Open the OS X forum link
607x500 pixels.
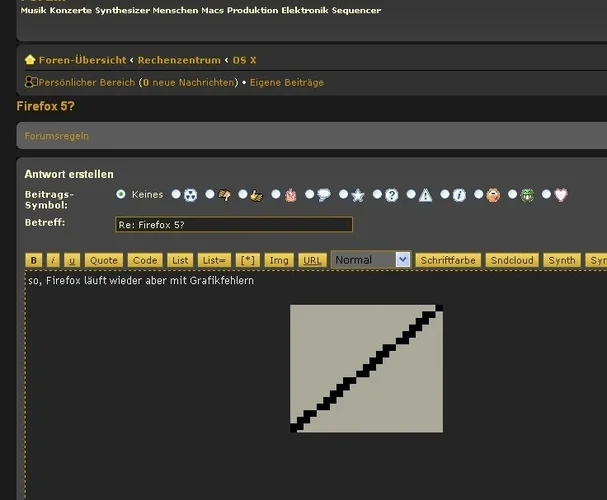click(x=244, y=60)
